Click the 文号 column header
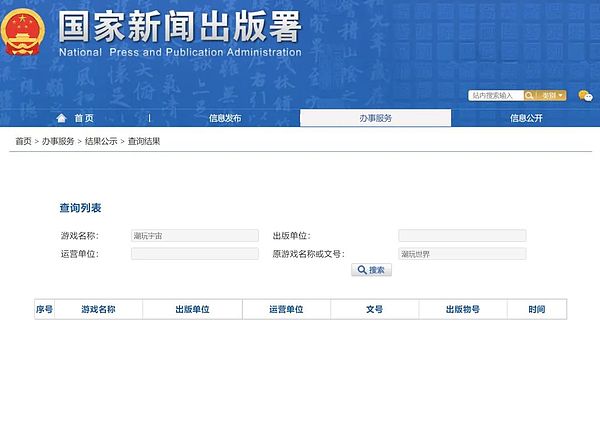Image resolution: width=600 pixels, height=433 pixels. click(375, 310)
